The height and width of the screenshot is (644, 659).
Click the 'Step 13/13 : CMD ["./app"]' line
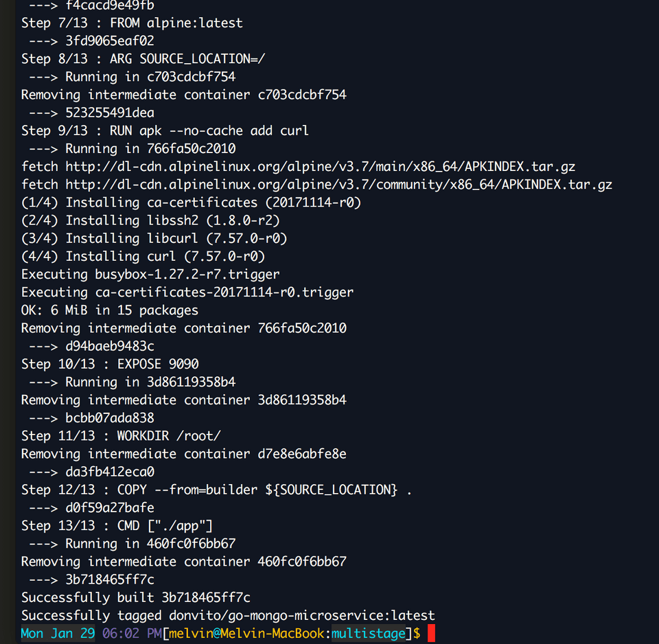click(x=117, y=526)
